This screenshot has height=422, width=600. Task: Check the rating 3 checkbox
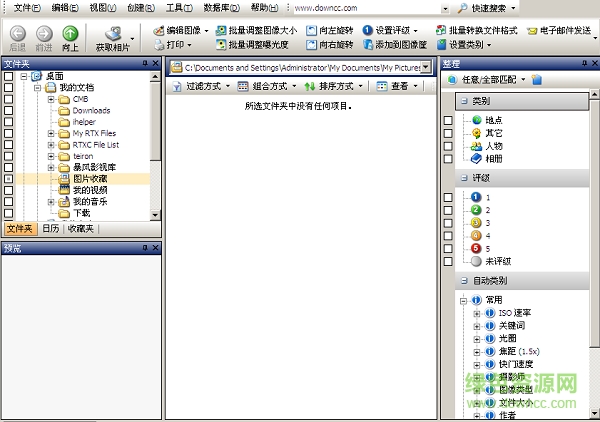(x=448, y=223)
